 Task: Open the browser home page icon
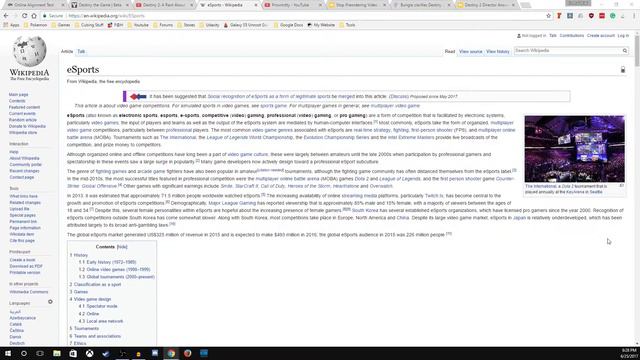pos(34,16)
